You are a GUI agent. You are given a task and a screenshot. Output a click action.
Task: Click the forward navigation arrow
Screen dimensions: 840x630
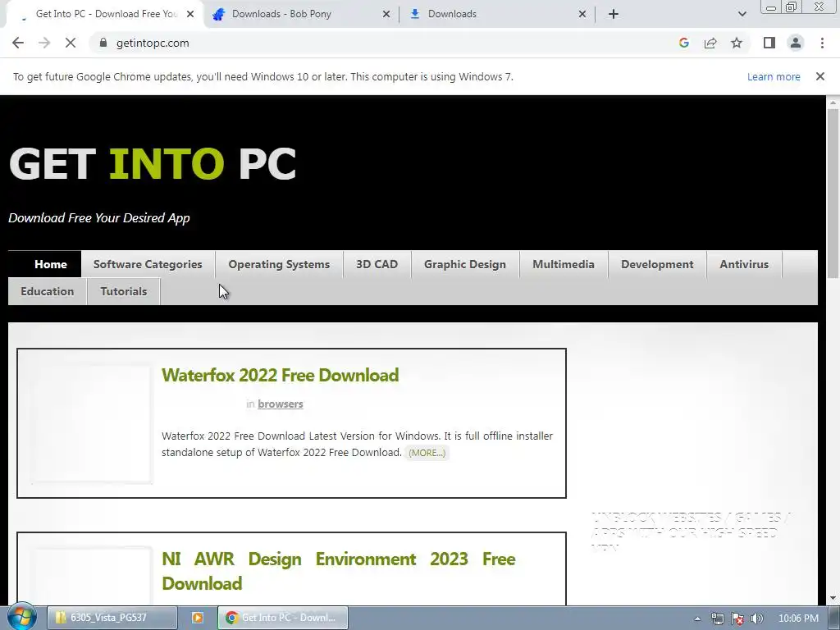(x=44, y=43)
